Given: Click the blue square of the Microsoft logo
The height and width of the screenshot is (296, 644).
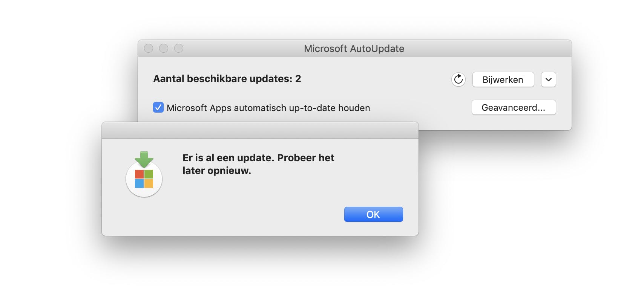Looking at the screenshot, I should click(x=139, y=183).
